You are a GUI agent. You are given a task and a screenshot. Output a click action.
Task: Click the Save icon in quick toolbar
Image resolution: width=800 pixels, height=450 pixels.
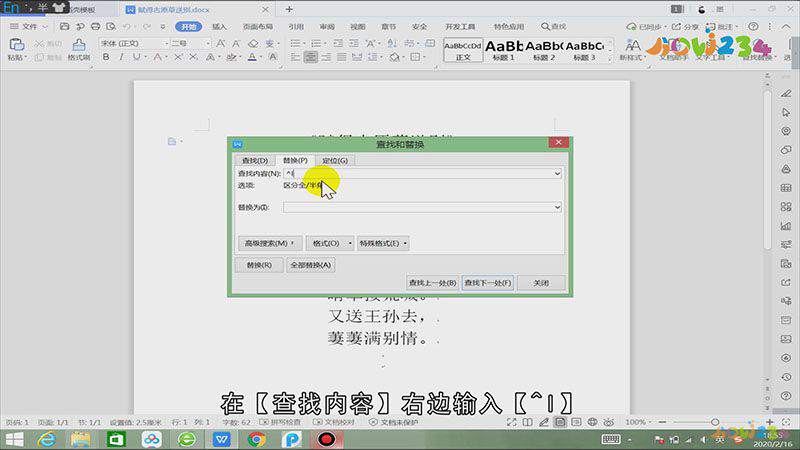(64, 26)
